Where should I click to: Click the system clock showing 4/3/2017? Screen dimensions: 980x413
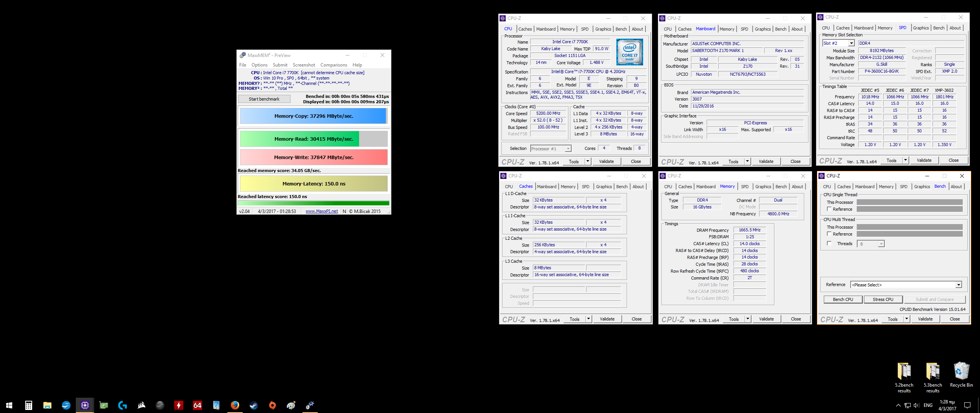point(947,405)
